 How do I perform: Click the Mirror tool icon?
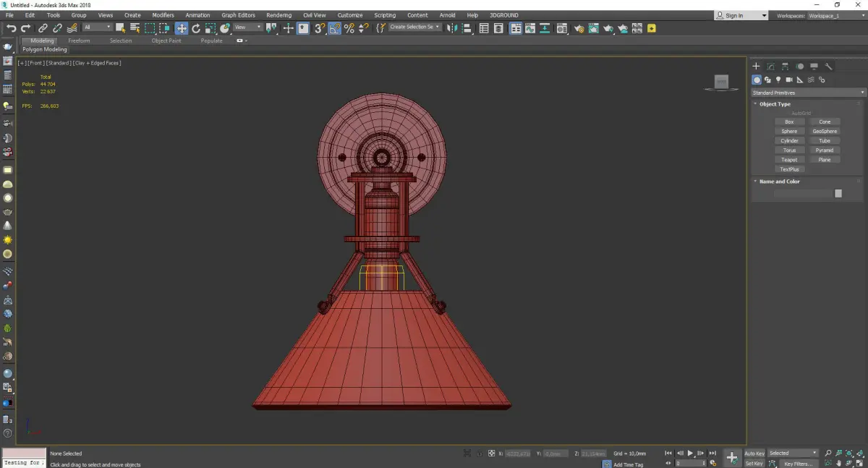(452, 28)
